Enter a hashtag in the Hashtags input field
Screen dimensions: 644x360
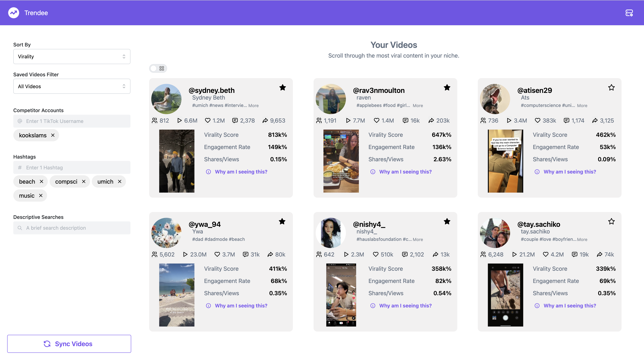pos(72,168)
